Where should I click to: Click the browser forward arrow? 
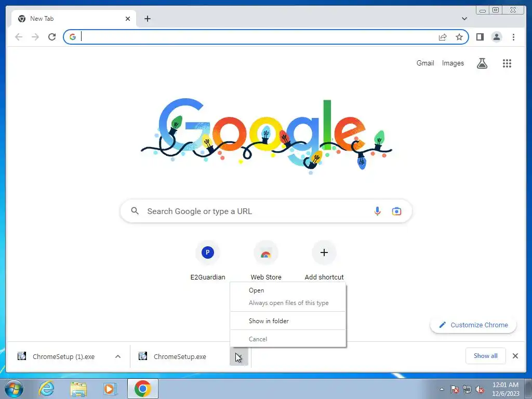click(x=35, y=37)
